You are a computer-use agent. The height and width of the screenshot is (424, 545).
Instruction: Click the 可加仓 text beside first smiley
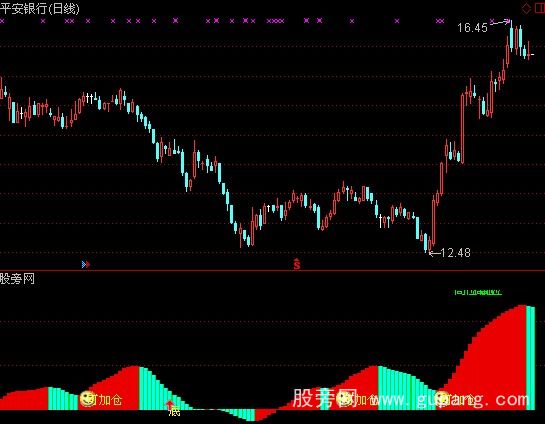109,400
